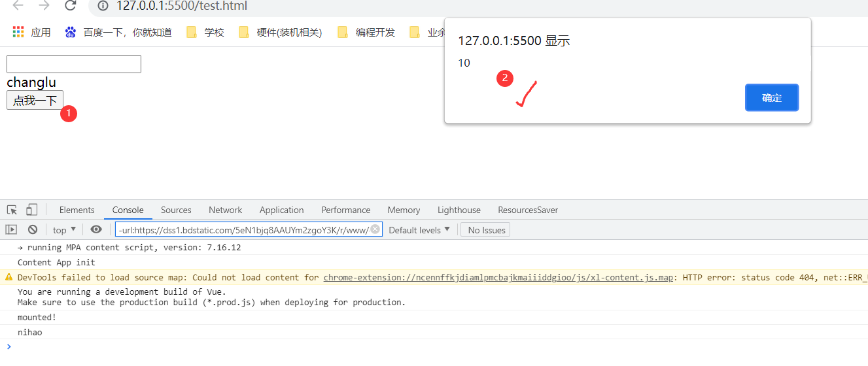Open the Apps grid bookmark icon
Image resolution: width=868 pixels, height=366 pixels.
tap(18, 32)
